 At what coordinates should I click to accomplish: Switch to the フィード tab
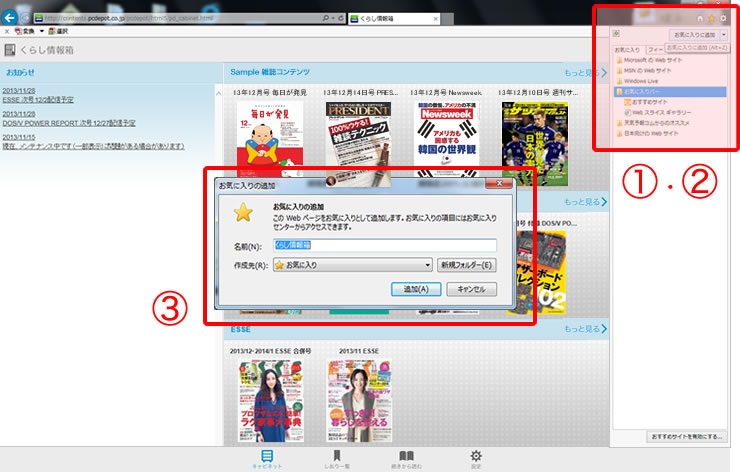click(655, 50)
